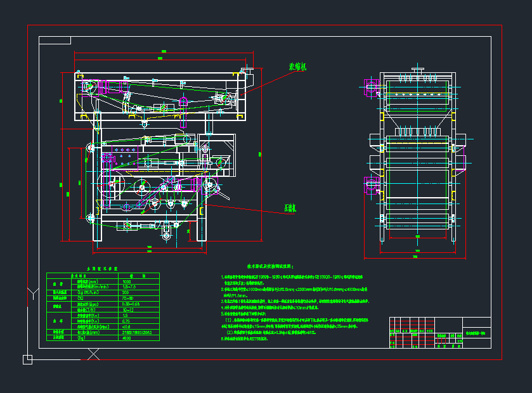Click the UCS X-axis label

click(93, 354)
